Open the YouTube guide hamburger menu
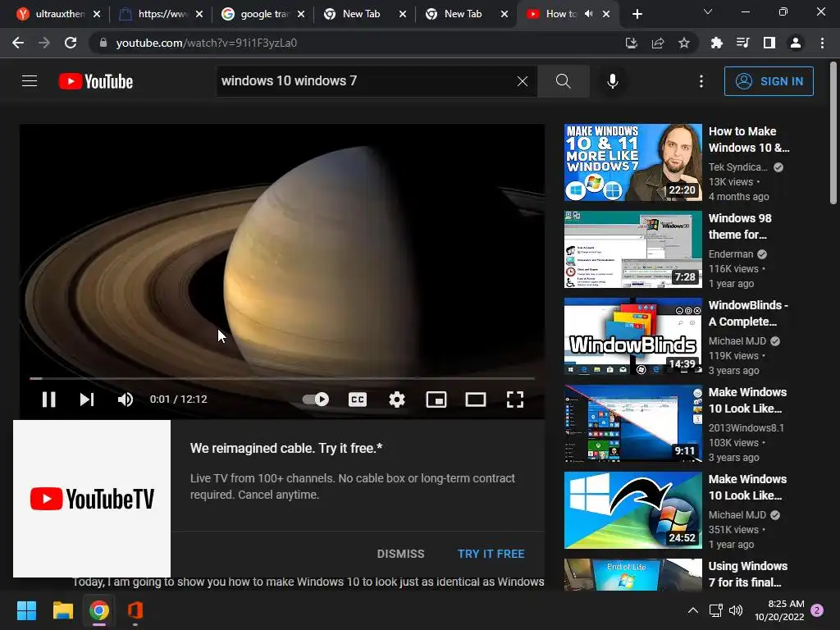 tap(30, 81)
